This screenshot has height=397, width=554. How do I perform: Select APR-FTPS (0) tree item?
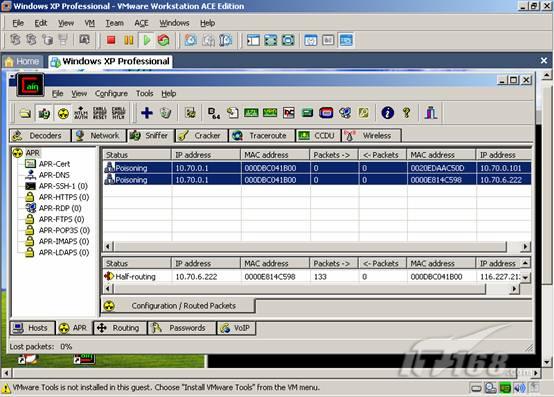(x=61, y=219)
